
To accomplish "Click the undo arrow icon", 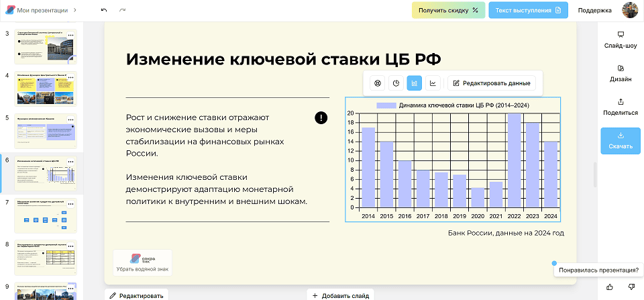I will 103,10.
